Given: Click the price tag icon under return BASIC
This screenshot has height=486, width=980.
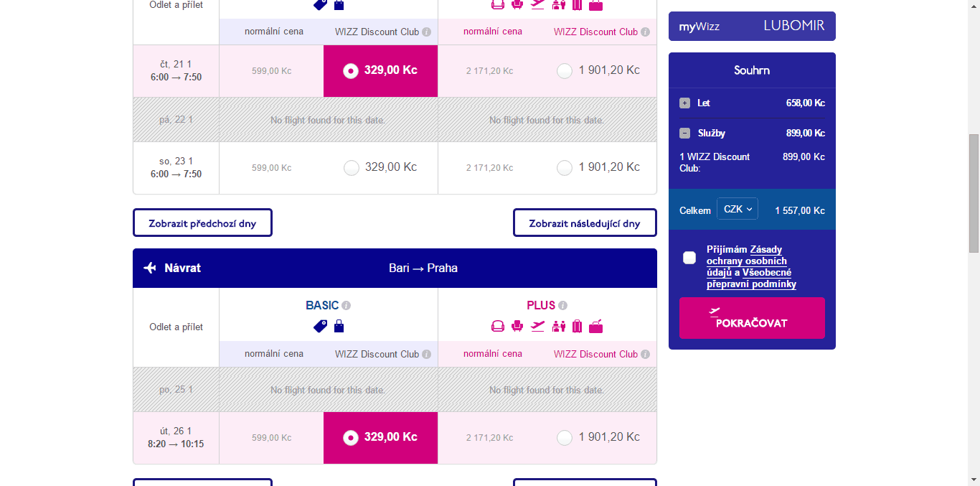Looking at the screenshot, I should 321,327.
